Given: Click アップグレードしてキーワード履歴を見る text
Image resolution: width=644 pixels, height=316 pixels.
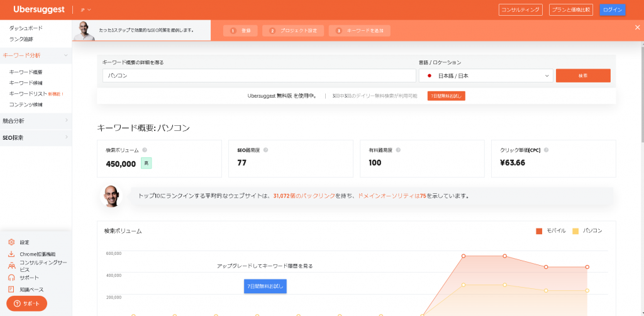Looking at the screenshot, I should tap(265, 266).
